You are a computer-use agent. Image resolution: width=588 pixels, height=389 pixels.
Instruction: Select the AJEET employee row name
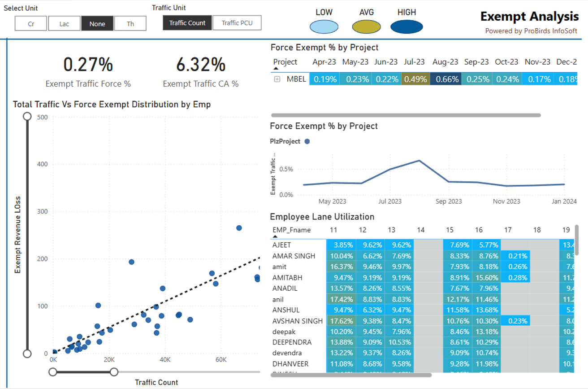coord(281,245)
